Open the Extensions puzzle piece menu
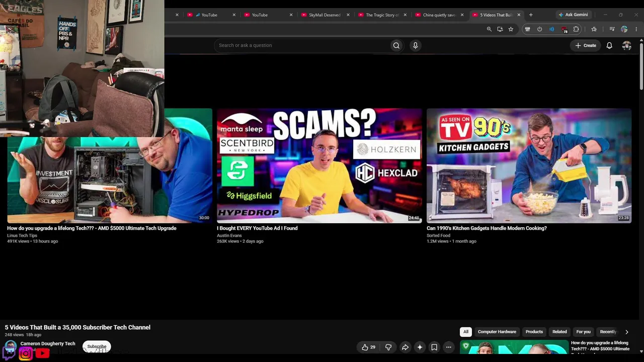The image size is (644, 362). 576,29
